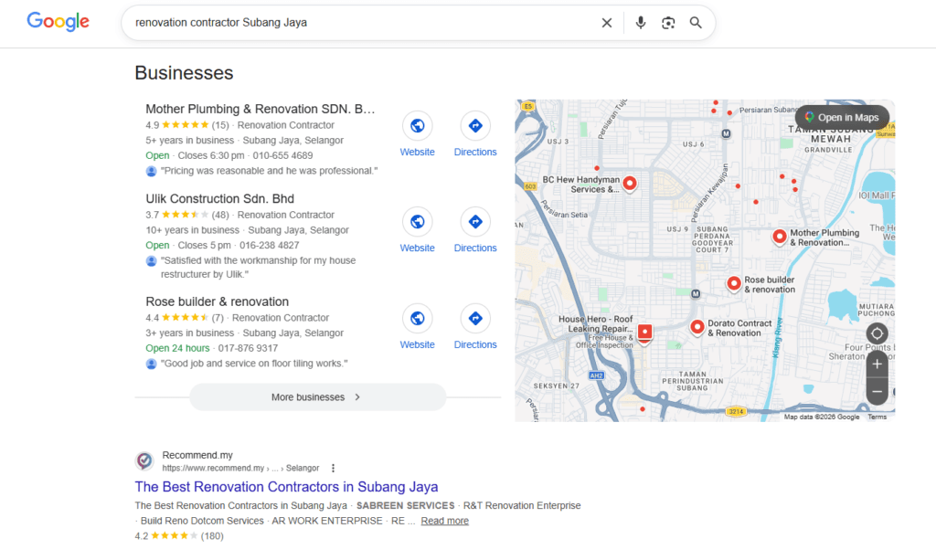Expand More businesses list
The width and height of the screenshot is (936, 560).
coord(317,397)
